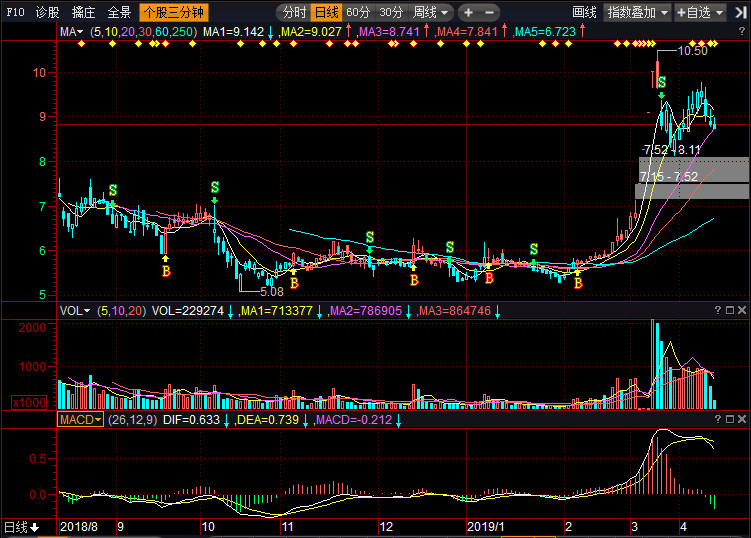Screen dimensions: 751x538
Task: Switch to the 分时 intraday tab
Action: tap(293, 13)
